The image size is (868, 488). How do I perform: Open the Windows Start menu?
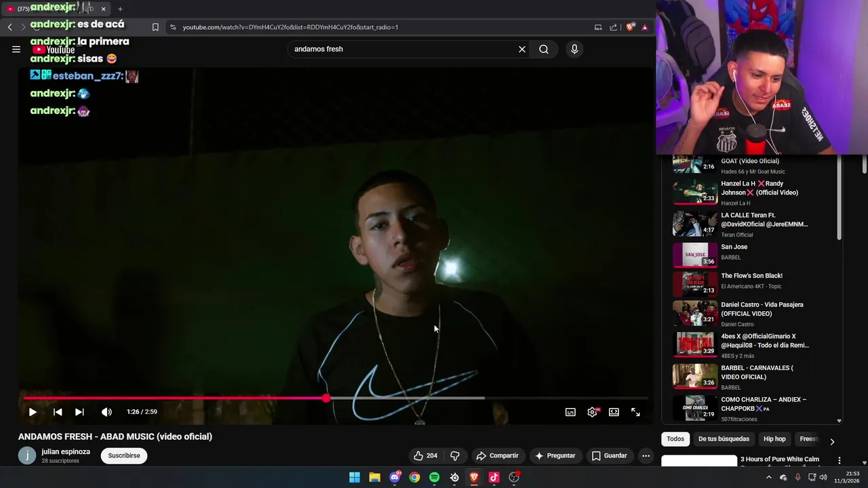[355, 477]
